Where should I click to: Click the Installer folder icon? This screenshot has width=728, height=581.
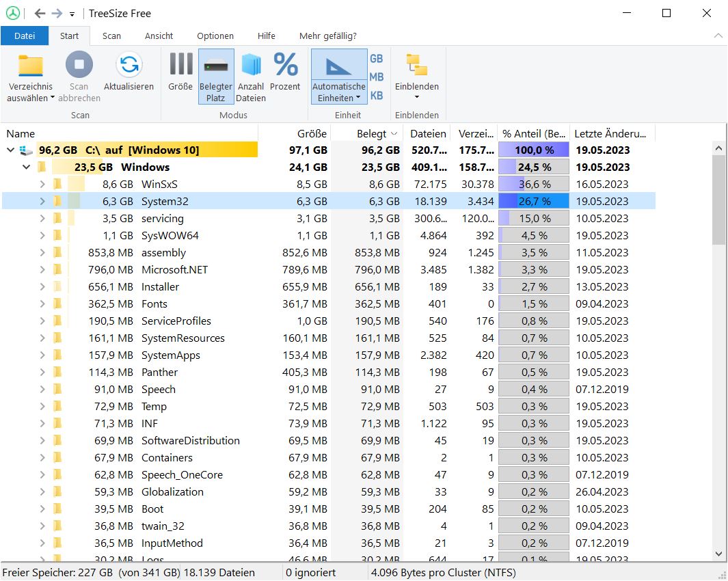point(57,287)
